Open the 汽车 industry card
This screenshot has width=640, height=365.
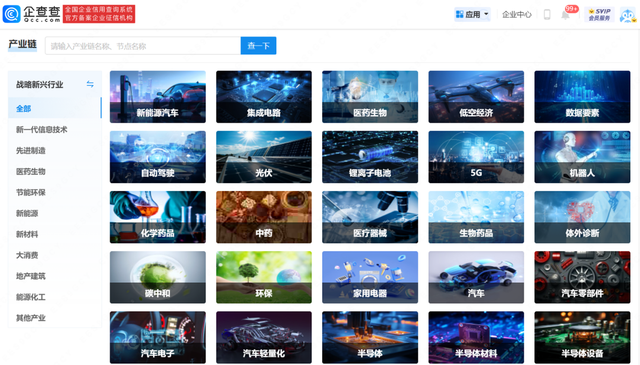[476, 277]
